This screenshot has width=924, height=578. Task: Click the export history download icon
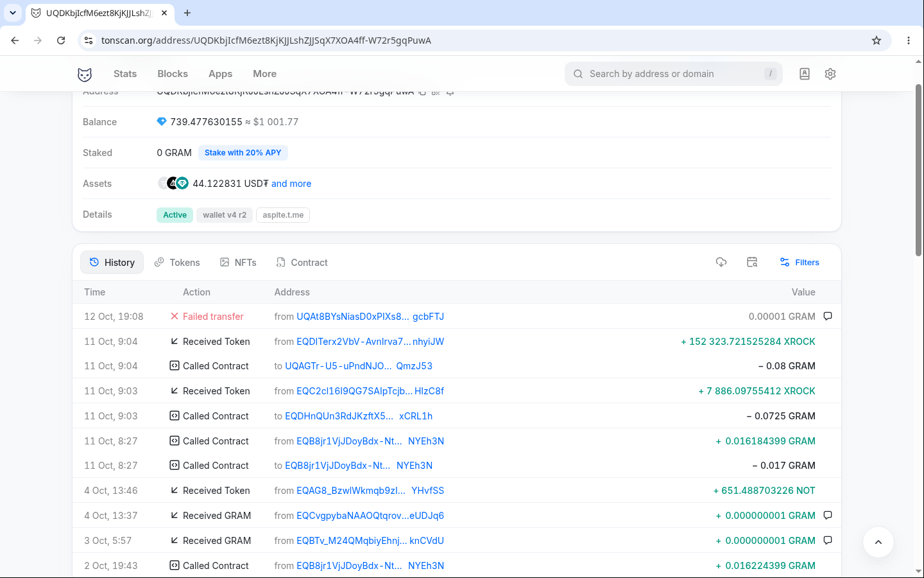click(x=721, y=262)
